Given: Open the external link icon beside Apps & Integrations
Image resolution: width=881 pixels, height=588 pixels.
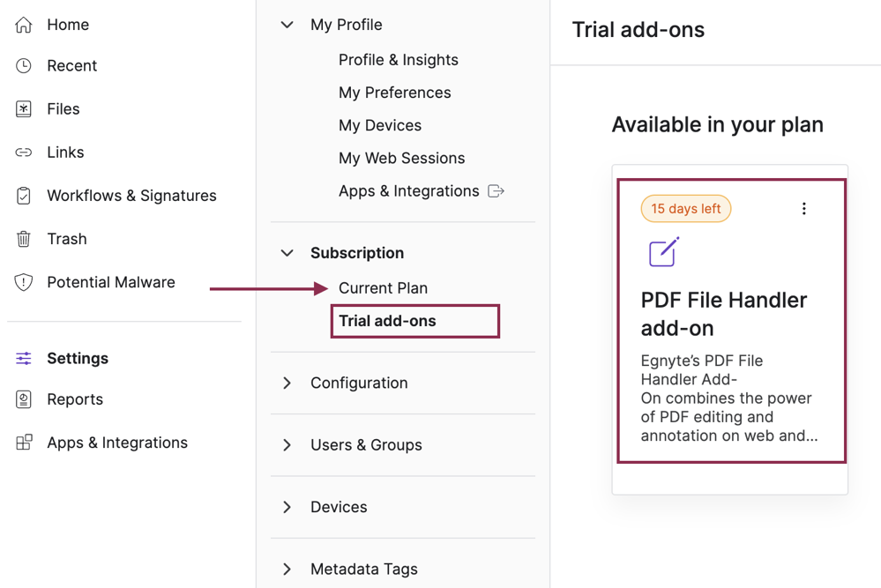Looking at the screenshot, I should tap(496, 191).
